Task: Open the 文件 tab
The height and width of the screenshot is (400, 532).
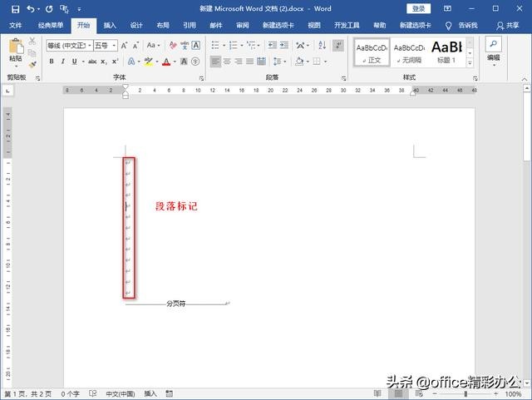Action: point(16,26)
